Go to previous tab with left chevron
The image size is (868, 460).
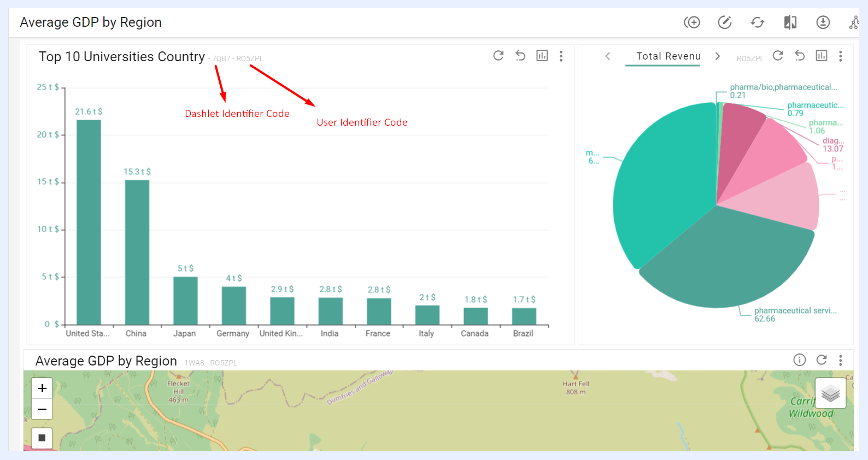pos(607,56)
